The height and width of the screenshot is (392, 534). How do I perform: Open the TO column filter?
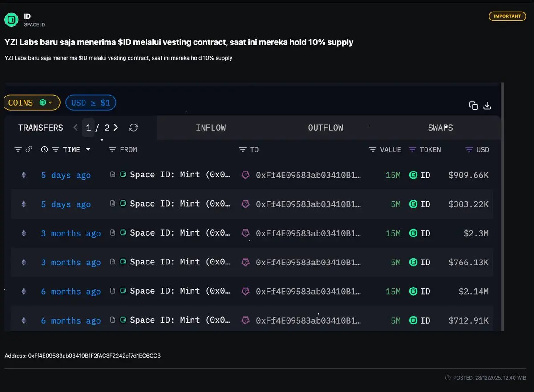click(243, 150)
